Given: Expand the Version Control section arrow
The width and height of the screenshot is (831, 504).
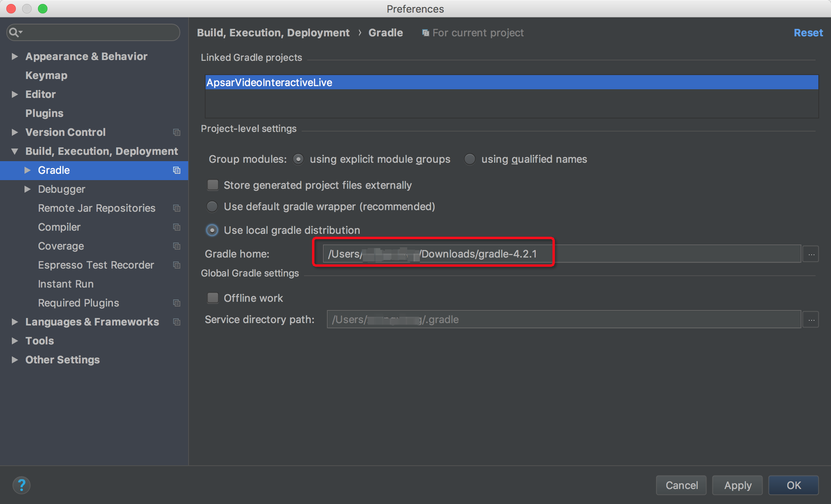Looking at the screenshot, I should [15, 132].
